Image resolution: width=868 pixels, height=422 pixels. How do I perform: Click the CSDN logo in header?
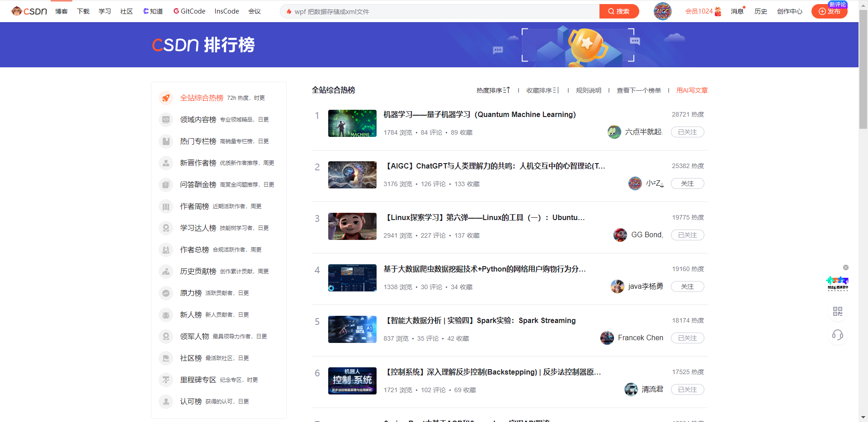coord(29,11)
